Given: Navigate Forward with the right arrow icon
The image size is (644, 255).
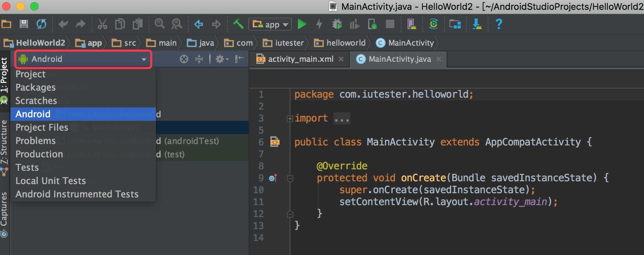Looking at the screenshot, I should tap(216, 24).
